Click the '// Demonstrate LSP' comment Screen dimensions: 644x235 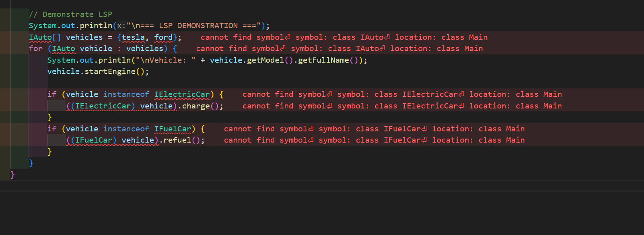coord(70,14)
